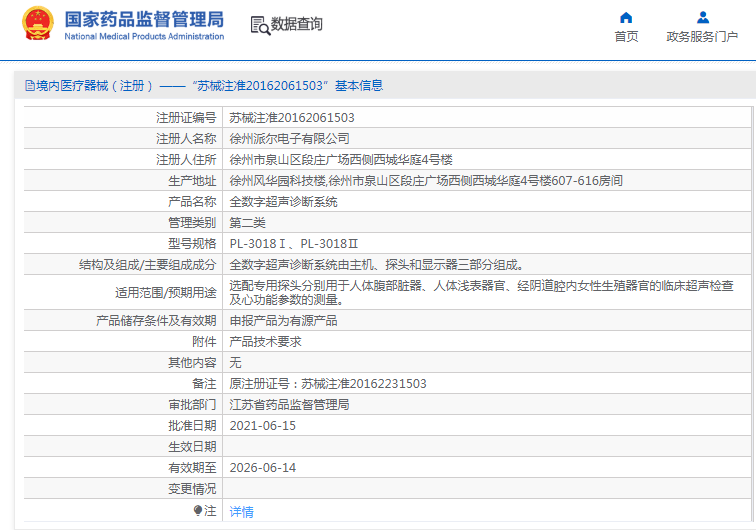Open 政务服务门户 text link
The image size is (756, 530).
pyautogui.click(x=702, y=37)
